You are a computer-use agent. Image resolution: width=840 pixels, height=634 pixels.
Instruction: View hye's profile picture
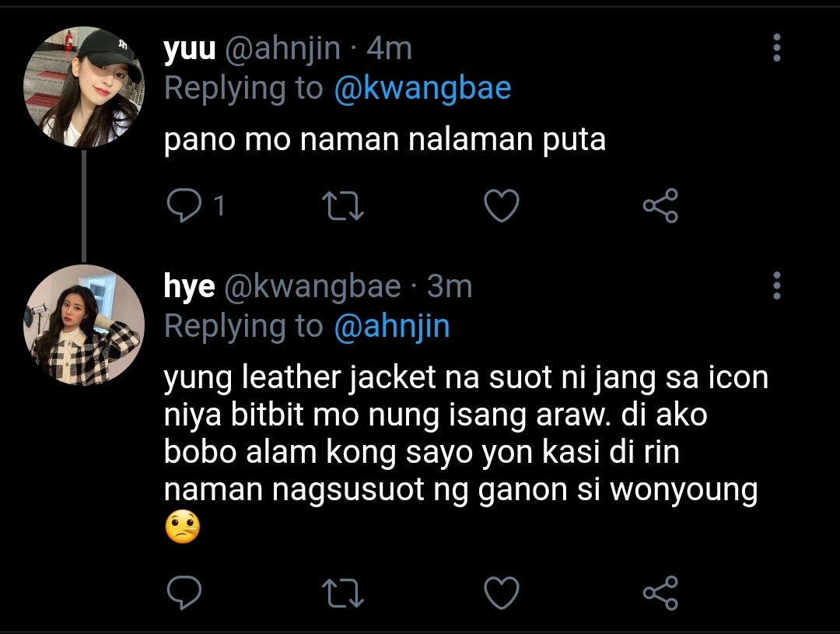84,324
